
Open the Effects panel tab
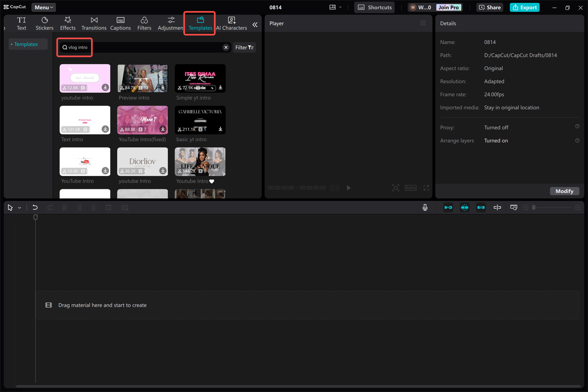click(68, 23)
